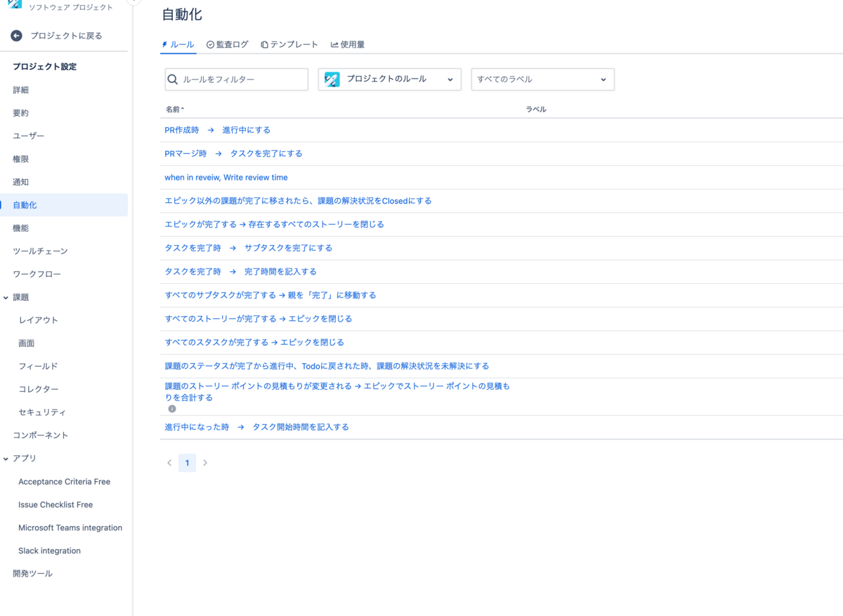The width and height of the screenshot is (843, 616).
Task: Click the next page chevron in pagination
Action: (x=204, y=462)
